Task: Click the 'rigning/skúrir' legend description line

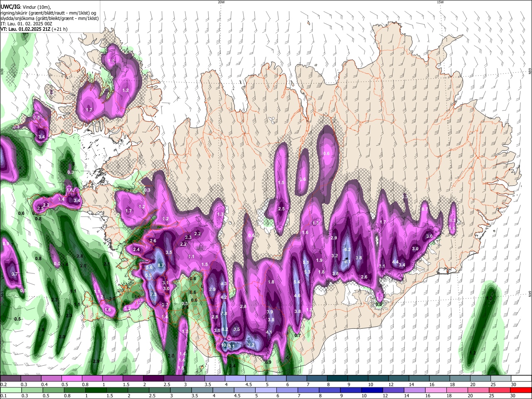Action: click(x=48, y=13)
